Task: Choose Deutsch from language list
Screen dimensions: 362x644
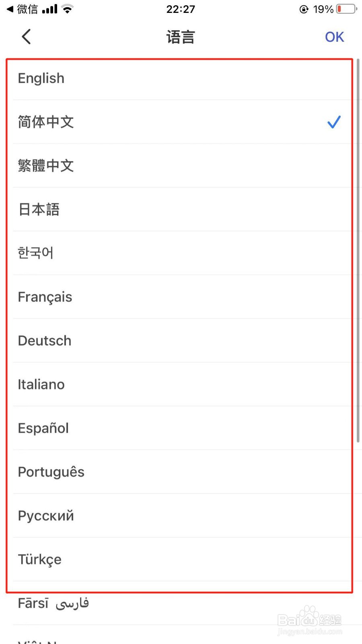Action: [x=181, y=341]
